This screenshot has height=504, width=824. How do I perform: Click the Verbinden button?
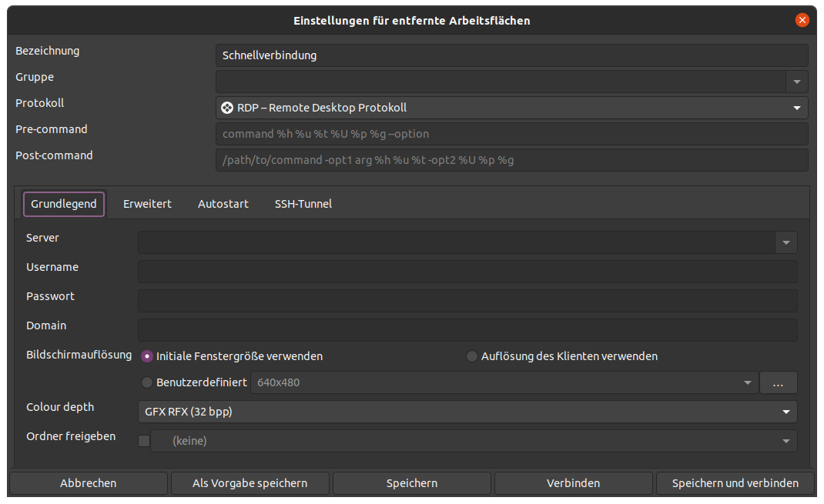coord(573,483)
